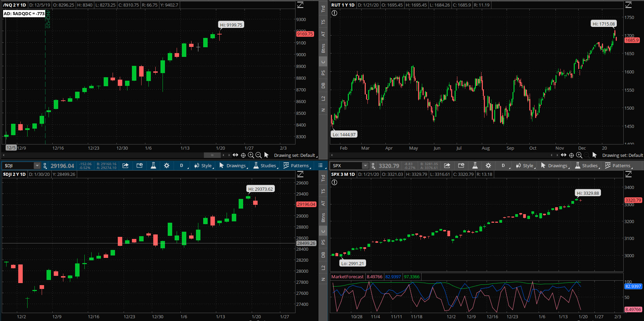Click the flask icon in SPX toolbar
The width and height of the screenshot is (644, 321).
coord(475,165)
